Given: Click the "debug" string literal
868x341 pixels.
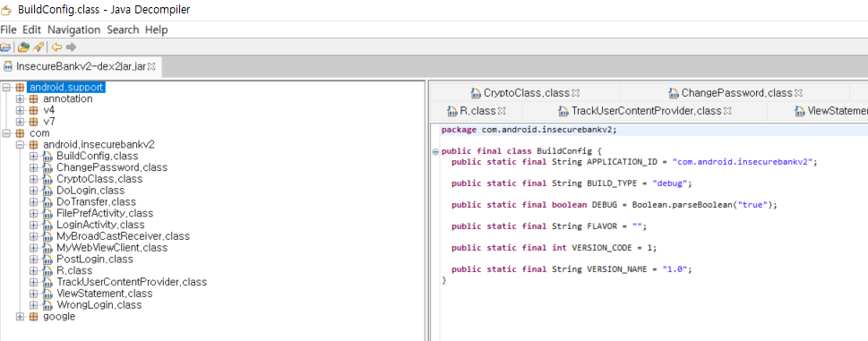Looking at the screenshot, I should (x=670, y=183).
